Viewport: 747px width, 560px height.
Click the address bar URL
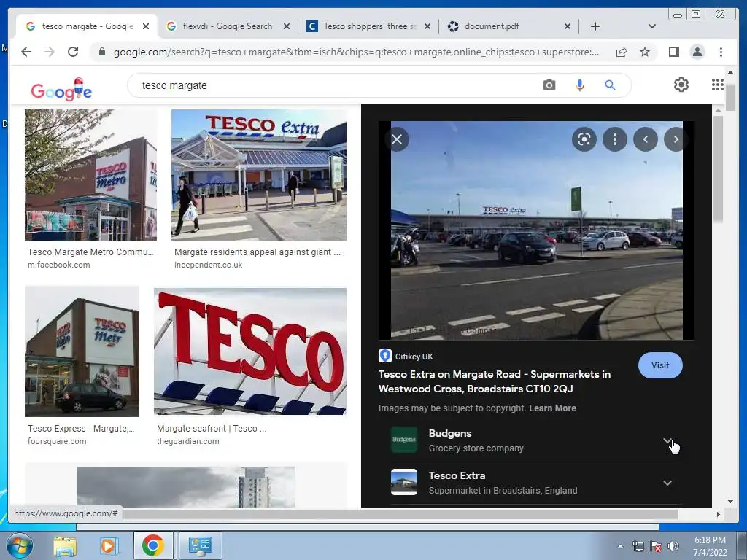pyautogui.click(x=356, y=52)
